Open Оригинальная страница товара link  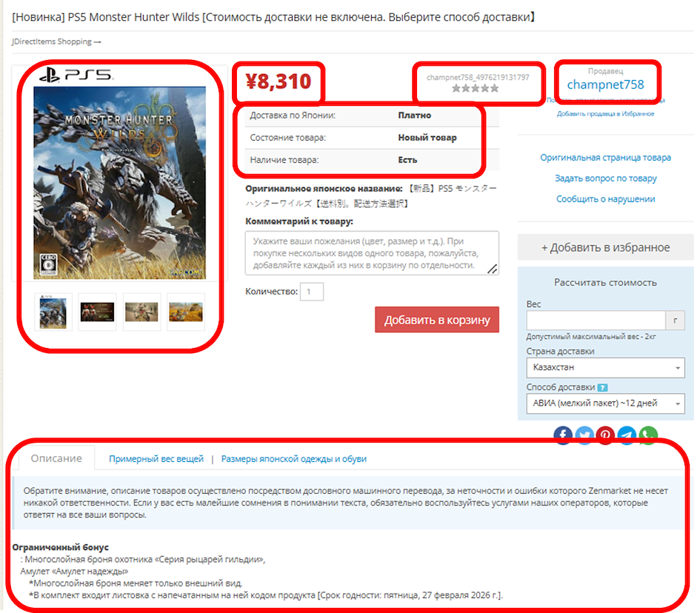(x=605, y=158)
